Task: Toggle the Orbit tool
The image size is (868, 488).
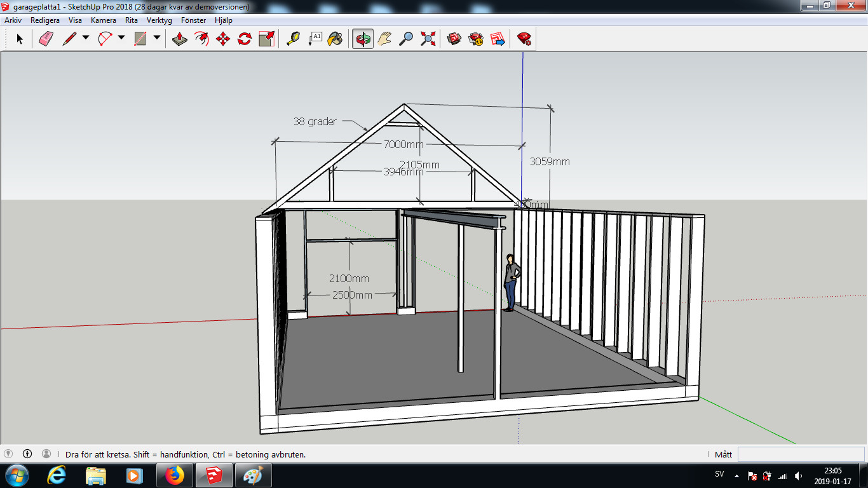Action: 363,39
